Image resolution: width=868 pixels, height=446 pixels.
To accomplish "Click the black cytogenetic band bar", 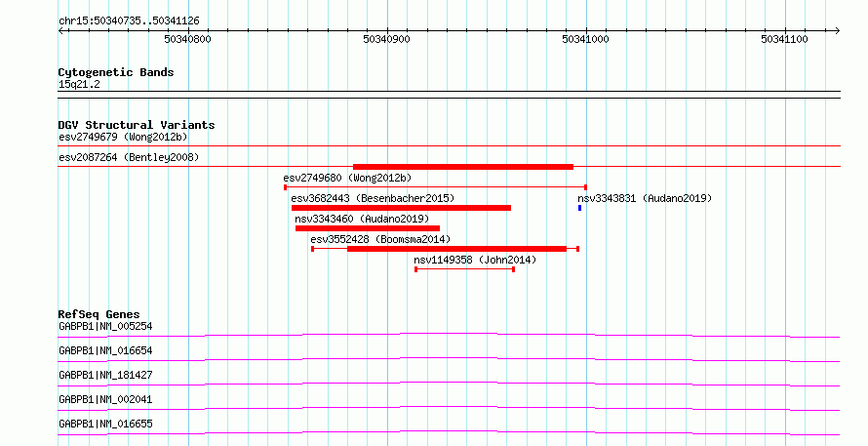I will click(449, 95).
